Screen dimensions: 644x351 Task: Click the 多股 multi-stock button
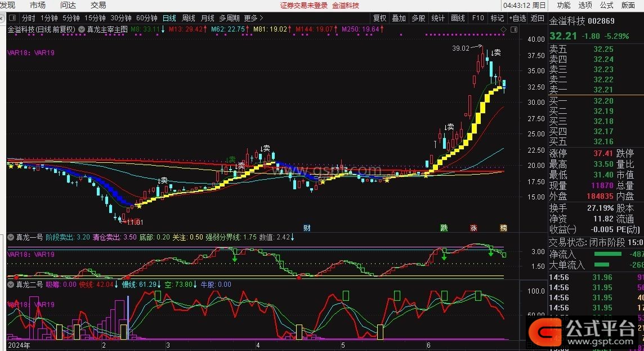(418, 18)
